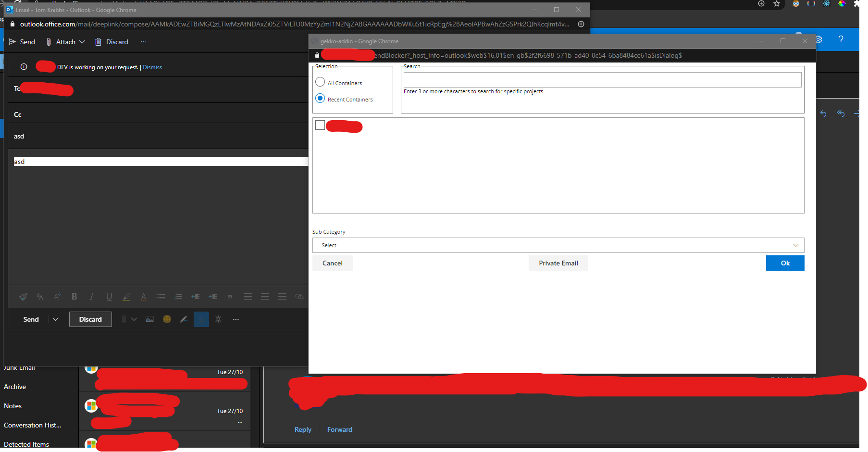This screenshot has width=868, height=452.
Task: Insert a hyperlink using the link icon
Action: pyautogui.click(x=299, y=297)
